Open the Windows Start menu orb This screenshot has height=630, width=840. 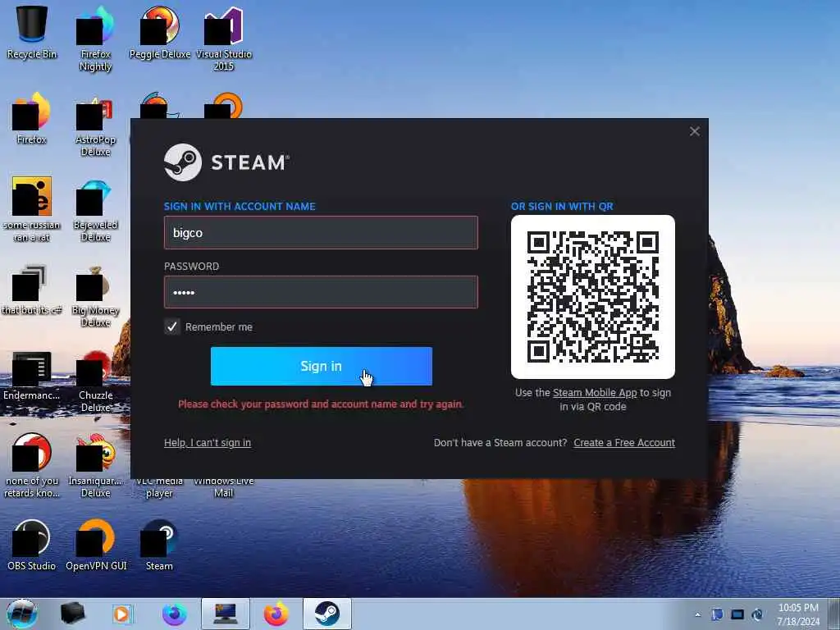[21, 614]
